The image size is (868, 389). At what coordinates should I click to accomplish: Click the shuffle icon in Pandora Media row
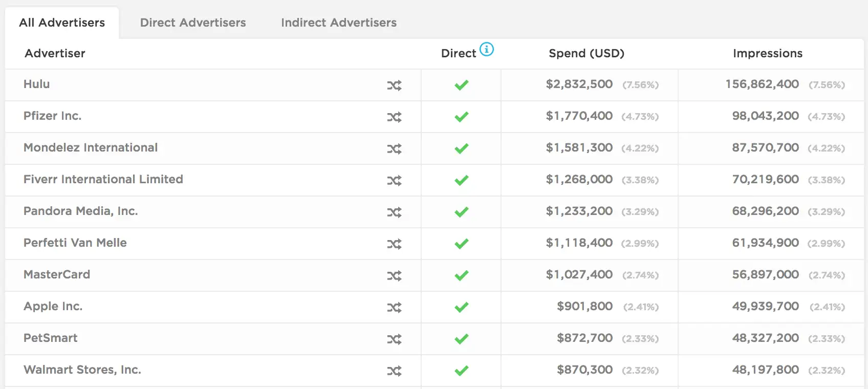click(x=394, y=212)
